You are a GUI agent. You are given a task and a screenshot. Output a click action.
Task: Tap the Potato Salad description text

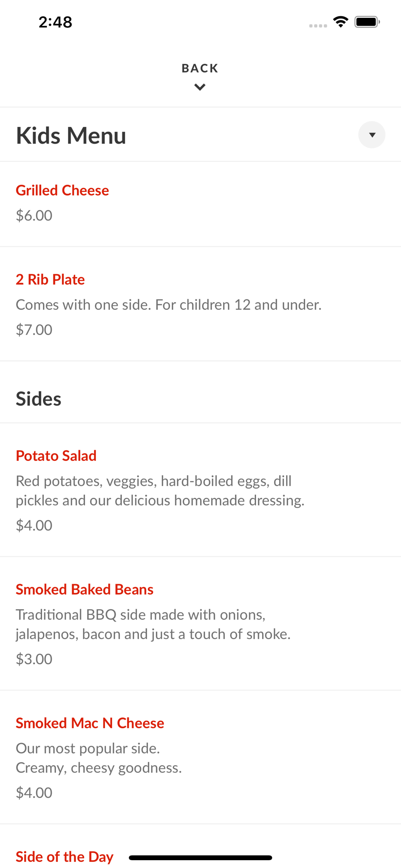(160, 490)
